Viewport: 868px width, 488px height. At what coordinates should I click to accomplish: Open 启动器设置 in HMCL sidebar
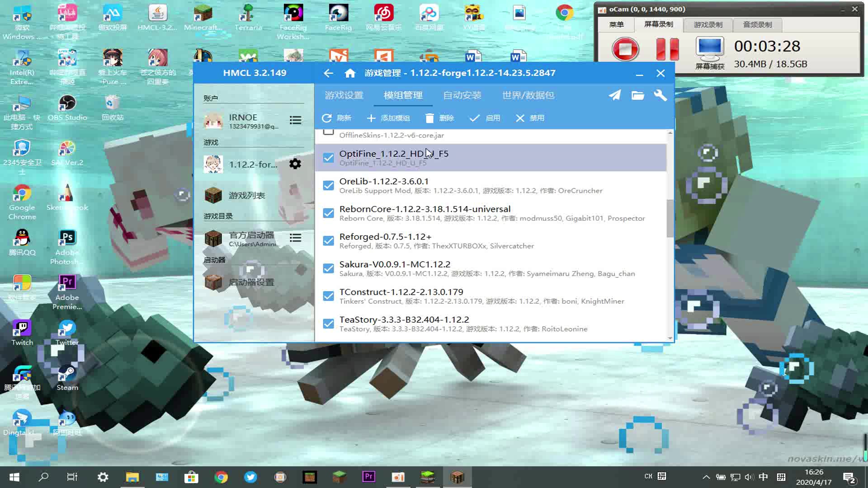pos(254,282)
